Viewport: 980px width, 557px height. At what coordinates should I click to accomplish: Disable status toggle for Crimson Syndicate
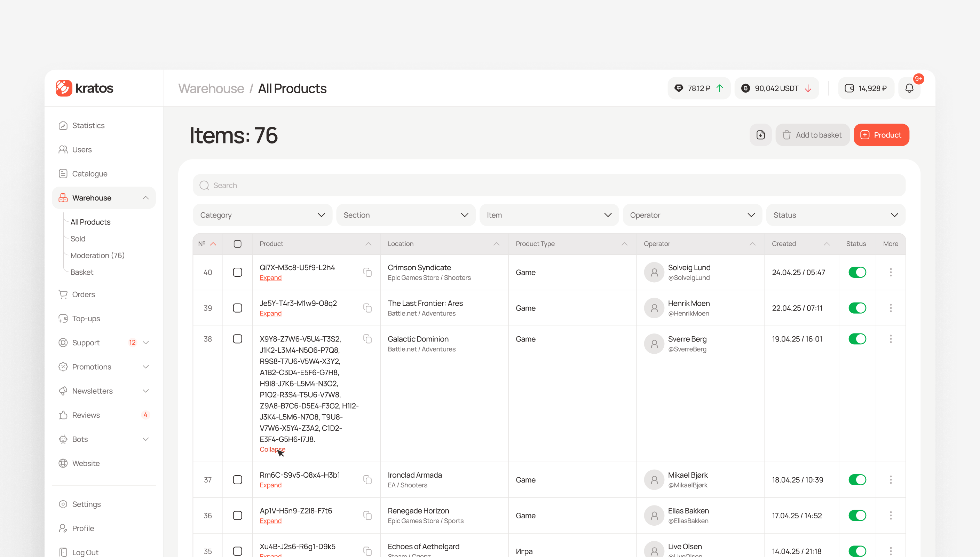click(x=857, y=272)
